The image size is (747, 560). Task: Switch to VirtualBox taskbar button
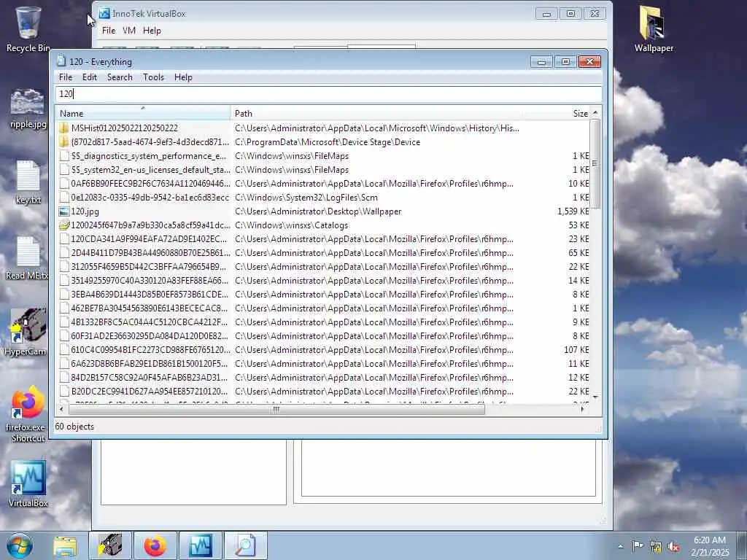(x=201, y=545)
